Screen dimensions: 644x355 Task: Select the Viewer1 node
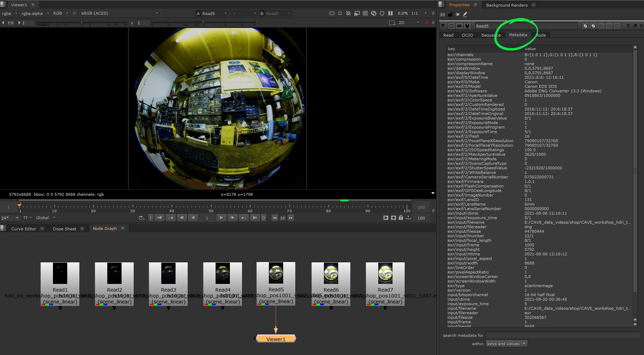(x=276, y=339)
